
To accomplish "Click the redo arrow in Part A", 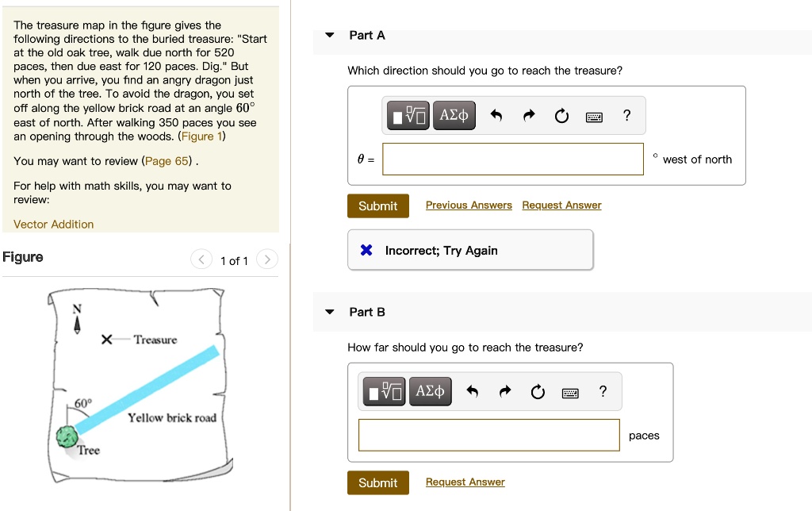I will 528,117.
